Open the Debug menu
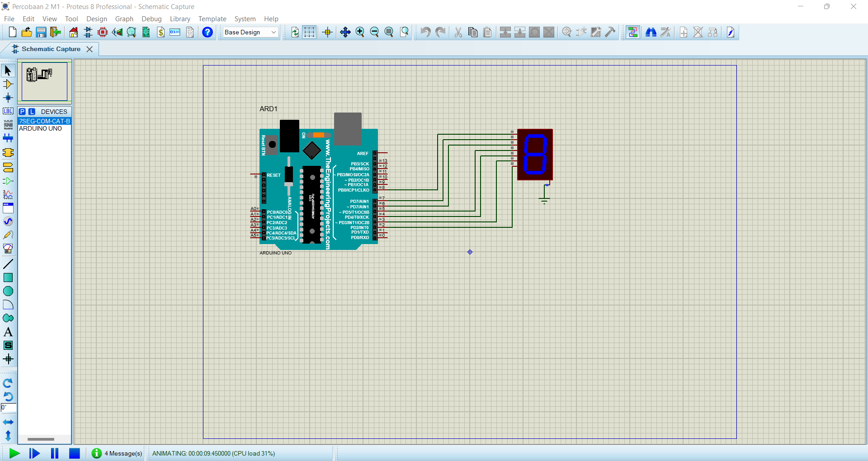The width and height of the screenshot is (868, 461). (x=151, y=19)
